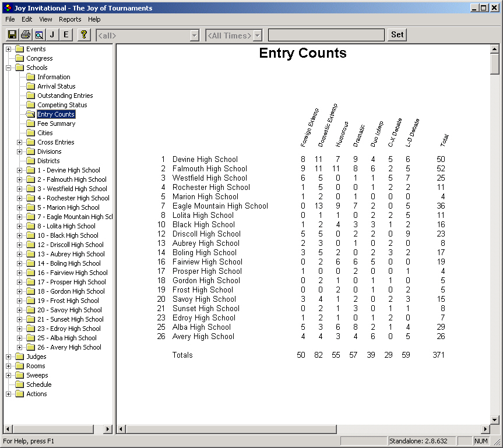Image resolution: width=503 pixels, height=448 pixels.
Task: Open the View menu
Action: pyautogui.click(x=45, y=19)
